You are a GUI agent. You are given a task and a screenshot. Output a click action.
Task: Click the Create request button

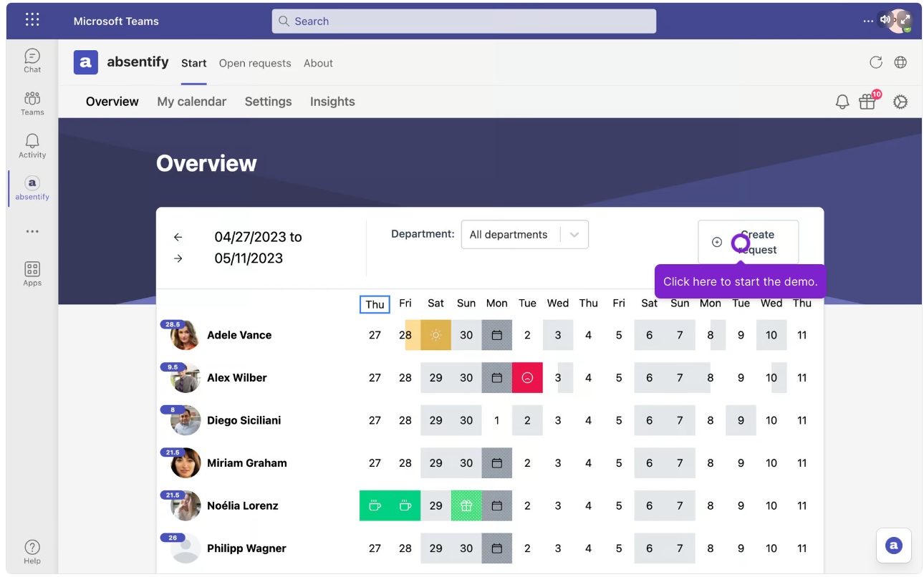coord(749,243)
